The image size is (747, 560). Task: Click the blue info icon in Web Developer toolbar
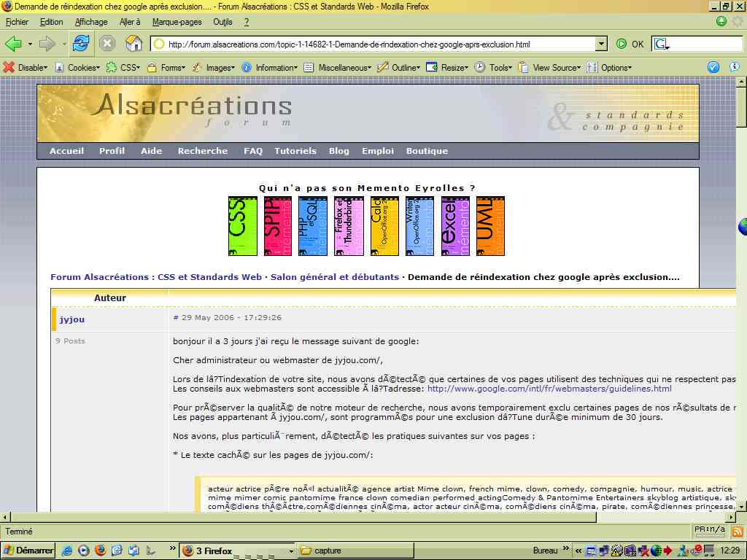pos(734,67)
